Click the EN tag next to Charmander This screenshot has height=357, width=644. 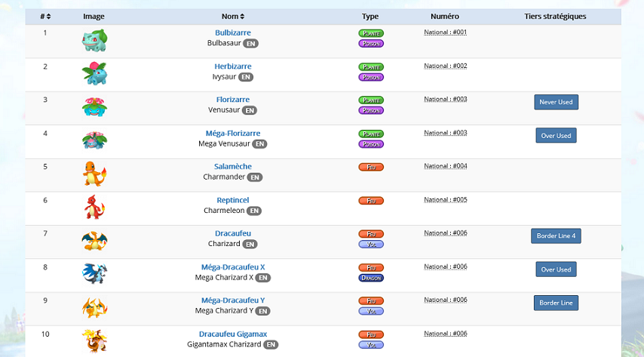[255, 177]
